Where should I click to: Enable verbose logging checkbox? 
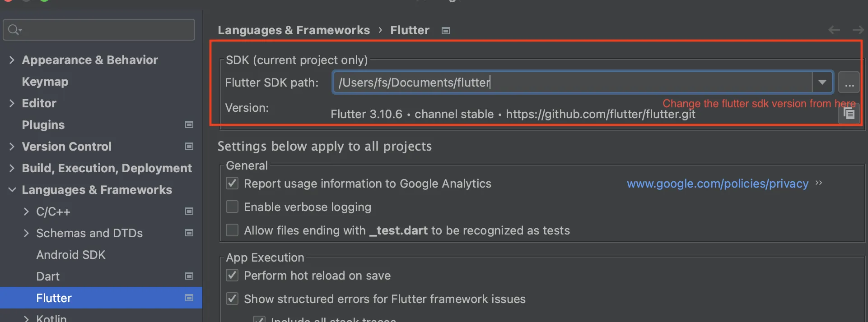click(x=232, y=207)
